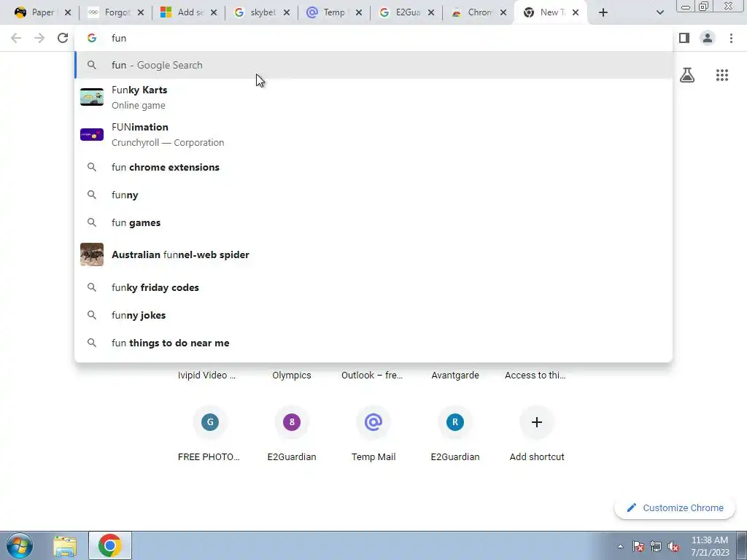Select 'fun chrome extensions' suggestion
Screen dimensions: 747x560
373,167
